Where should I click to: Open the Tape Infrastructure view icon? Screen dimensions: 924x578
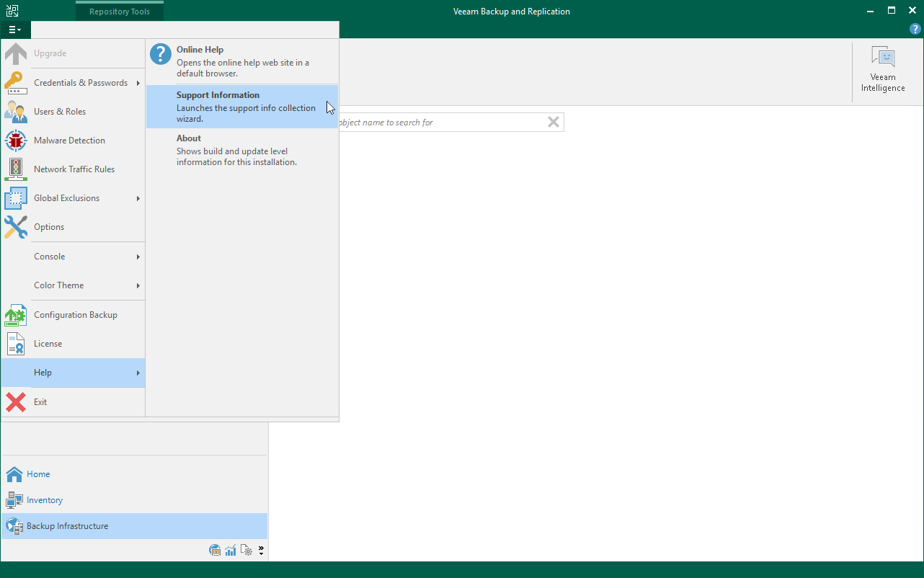click(x=215, y=551)
